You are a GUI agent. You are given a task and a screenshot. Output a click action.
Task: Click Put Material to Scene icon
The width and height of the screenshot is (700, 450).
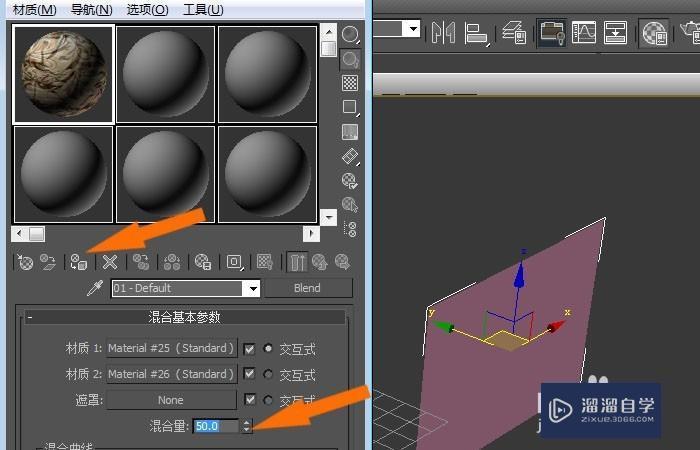pyautogui.click(x=48, y=262)
